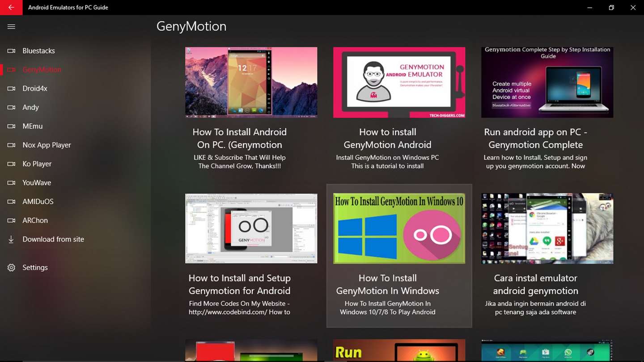Click description 'Jika anda ingin bermain android di'
Viewport: 644px width, 362px height.
536,303
